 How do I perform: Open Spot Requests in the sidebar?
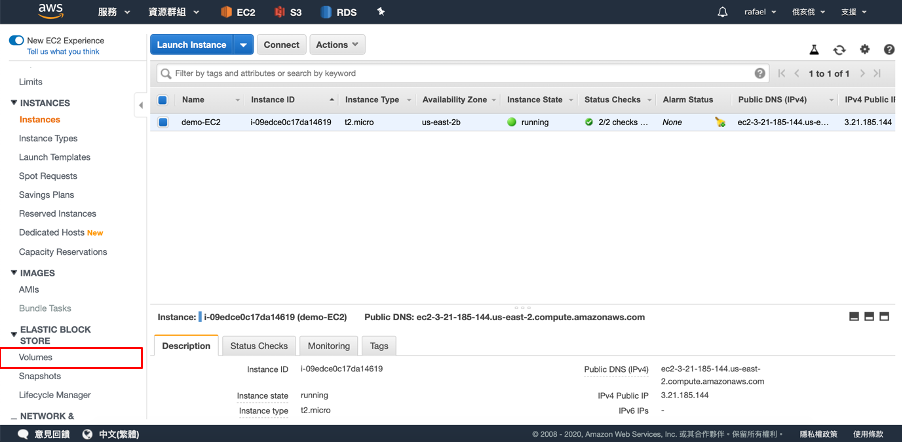pos(48,176)
